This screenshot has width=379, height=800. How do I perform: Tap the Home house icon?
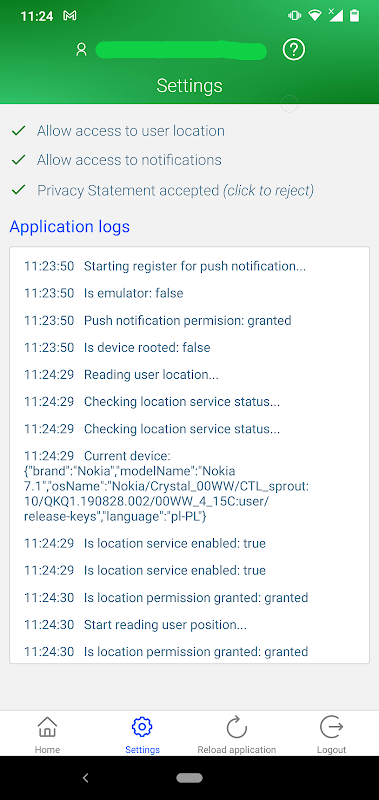pyautogui.click(x=47, y=727)
